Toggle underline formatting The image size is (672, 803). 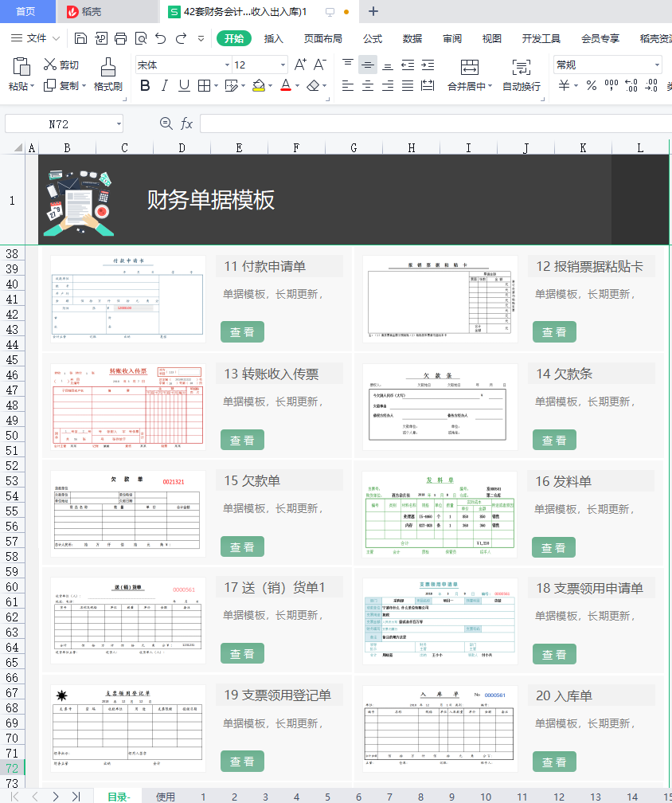(184, 85)
